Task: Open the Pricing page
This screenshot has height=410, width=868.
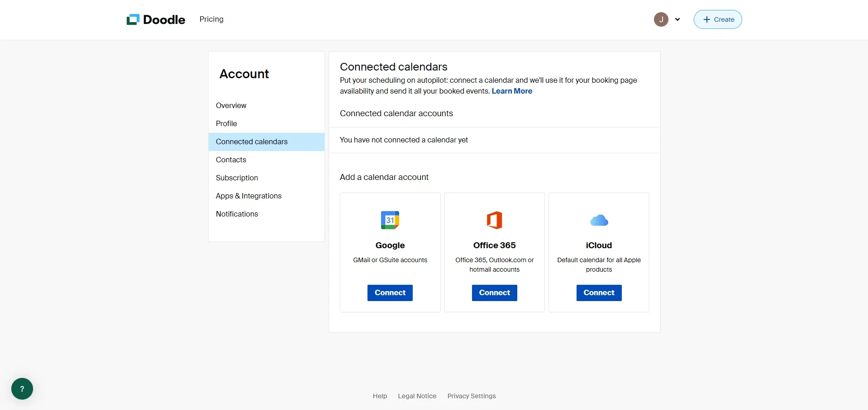Action: [211, 19]
